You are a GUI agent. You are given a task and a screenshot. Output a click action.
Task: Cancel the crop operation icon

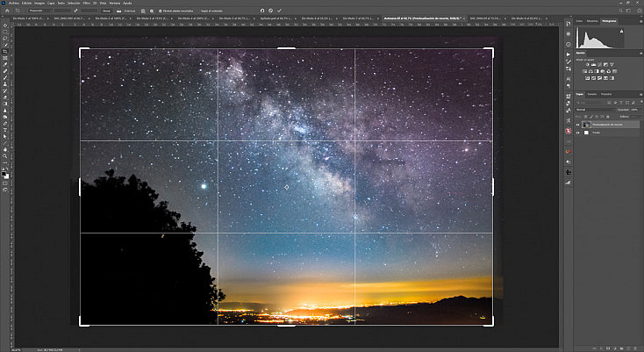(x=270, y=11)
